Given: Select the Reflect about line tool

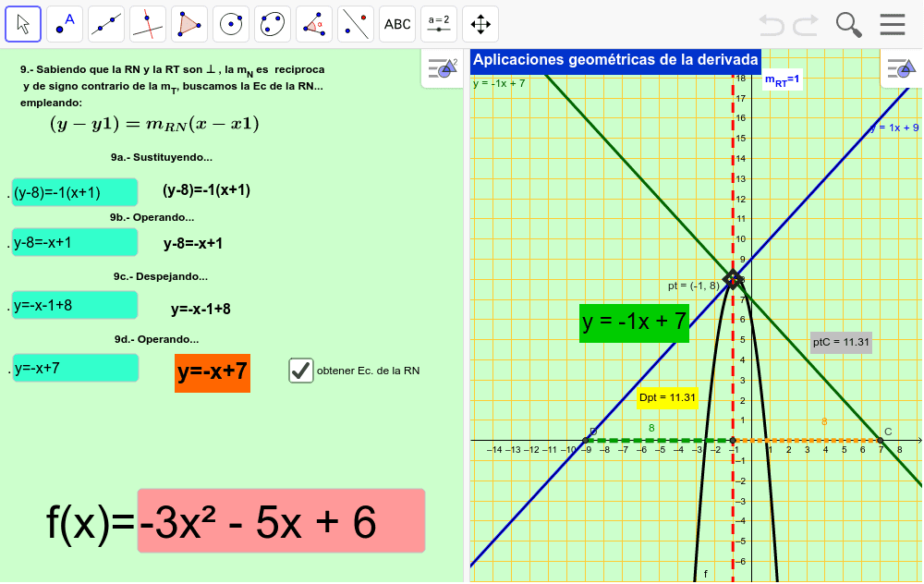Looking at the screenshot, I should point(356,24).
